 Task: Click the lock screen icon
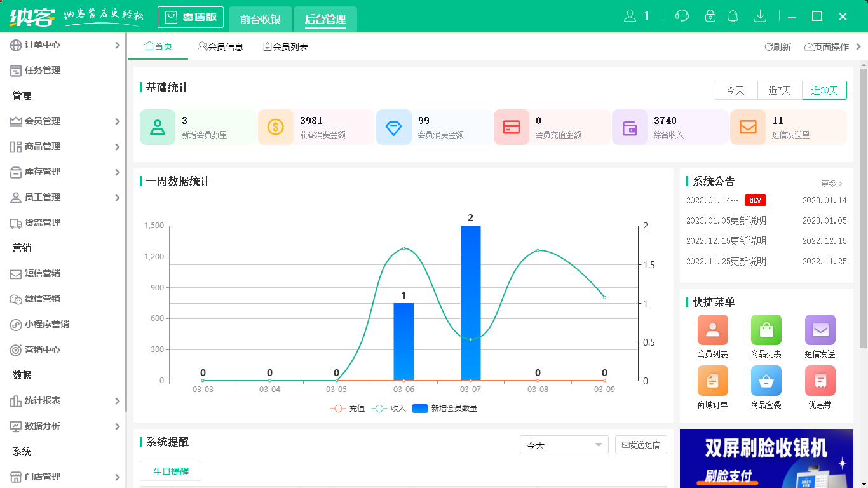click(707, 15)
